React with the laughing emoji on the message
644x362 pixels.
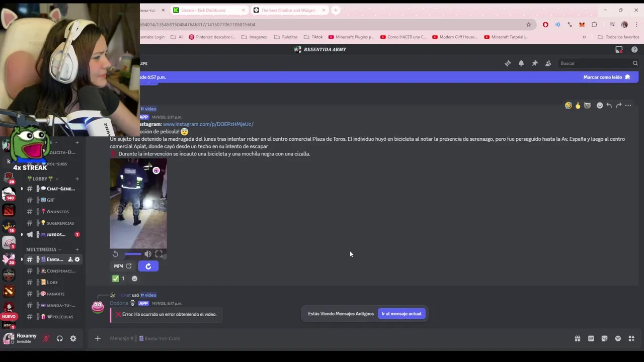pyautogui.click(x=568, y=106)
